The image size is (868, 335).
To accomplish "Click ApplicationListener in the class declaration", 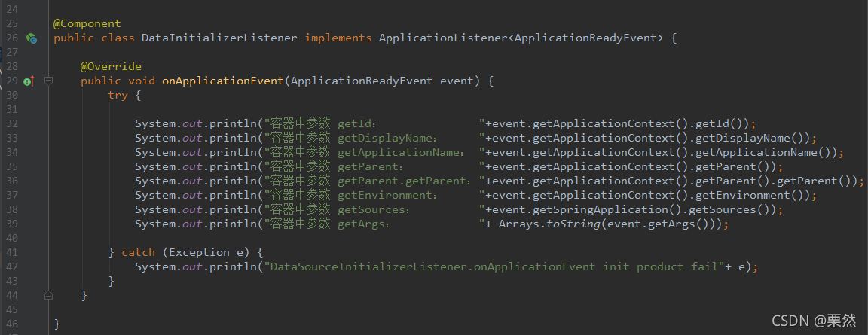I will [443, 38].
